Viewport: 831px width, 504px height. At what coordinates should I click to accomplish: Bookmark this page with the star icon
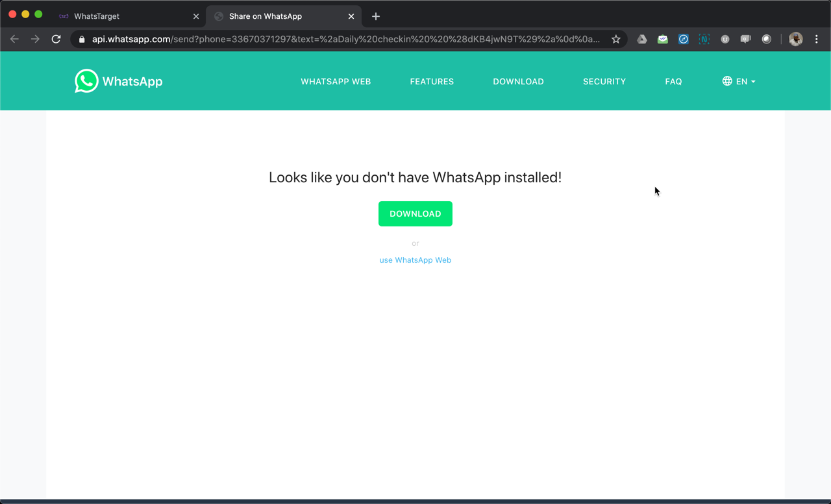[615, 39]
